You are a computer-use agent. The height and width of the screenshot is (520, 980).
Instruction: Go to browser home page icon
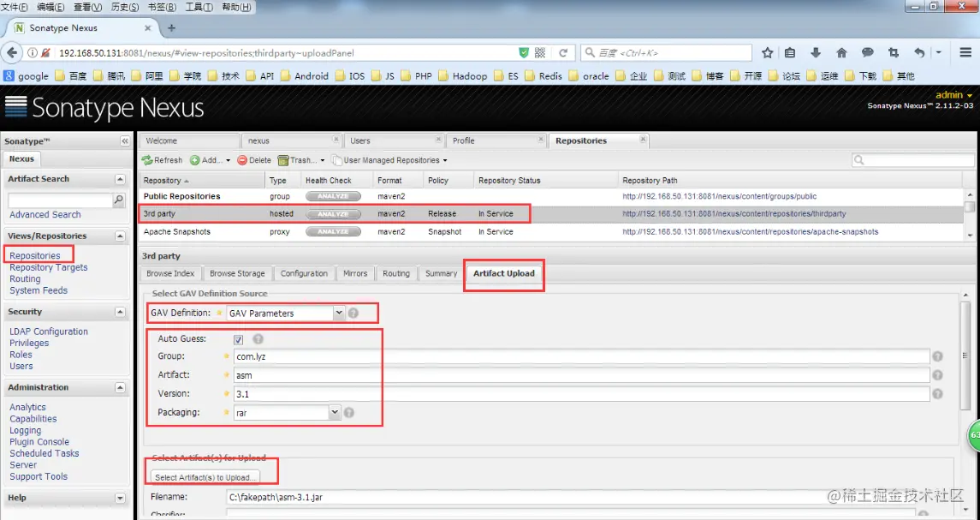842,53
